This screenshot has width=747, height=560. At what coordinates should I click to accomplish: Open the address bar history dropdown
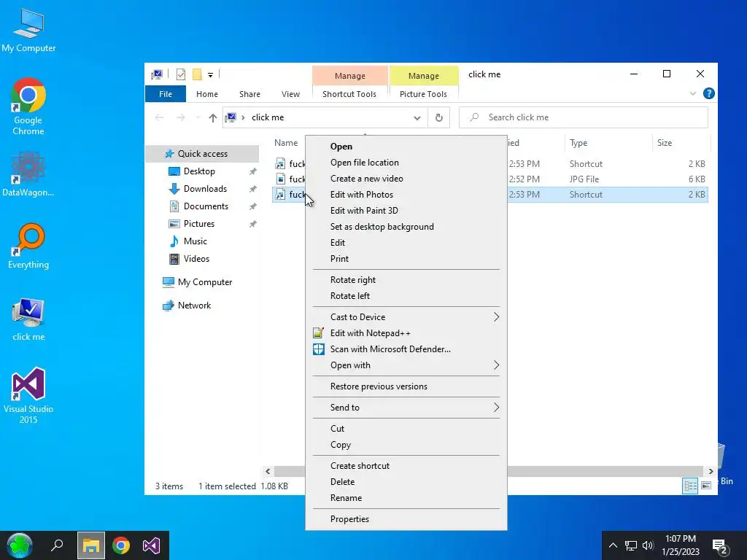[417, 117]
